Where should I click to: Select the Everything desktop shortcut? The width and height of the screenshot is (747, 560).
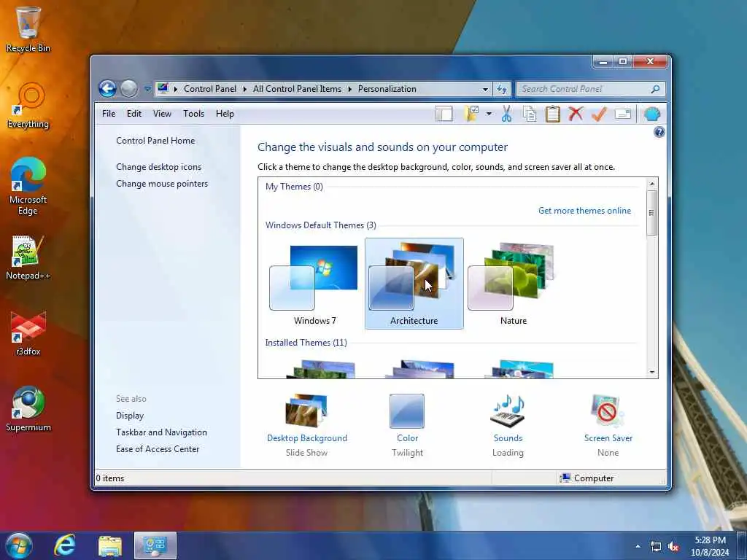pyautogui.click(x=28, y=106)
